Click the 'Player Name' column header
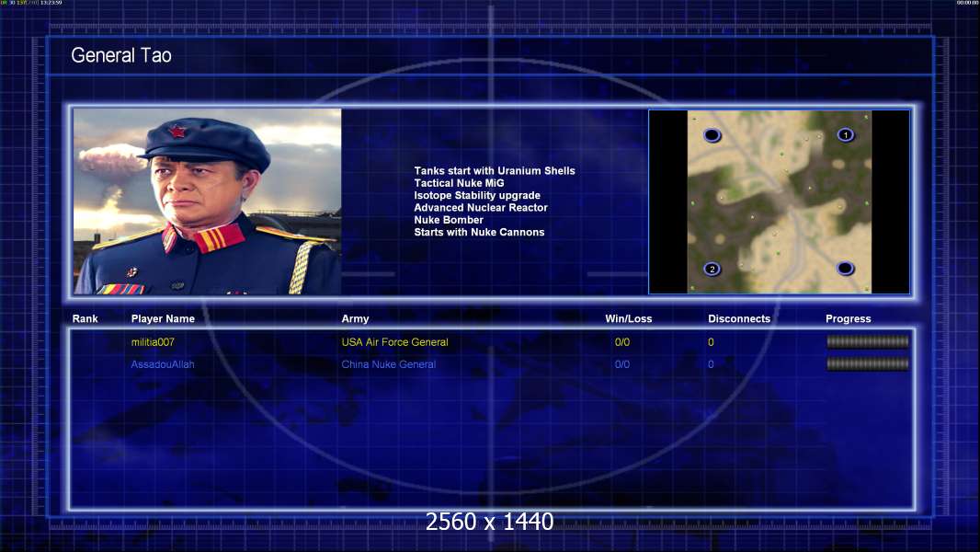The image size is (980, 552). point(163,319)
